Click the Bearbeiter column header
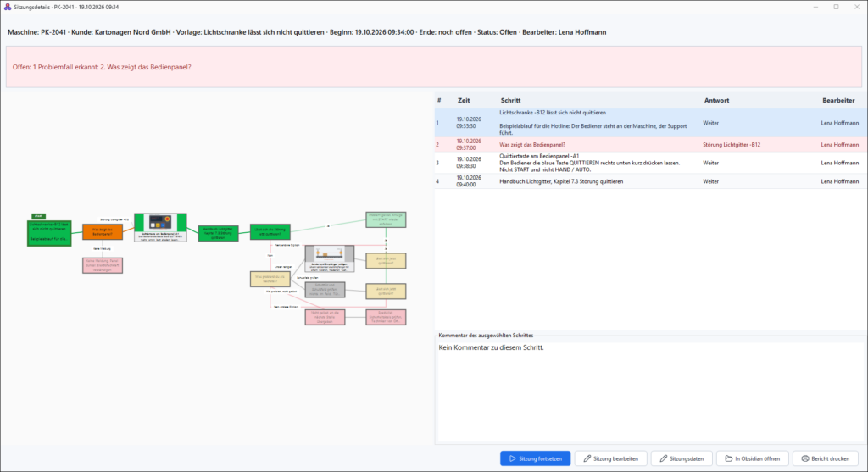Screen dimensions: 868x472 (838, 100)
